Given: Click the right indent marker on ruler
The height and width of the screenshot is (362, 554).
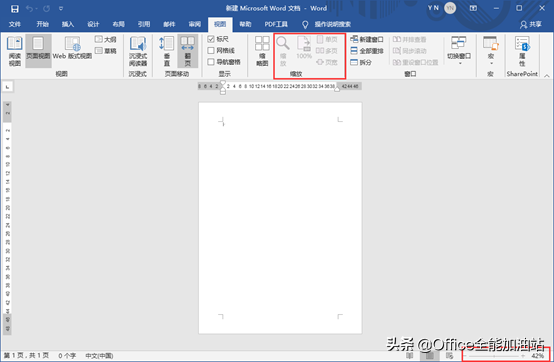Looking at the screenshot, I should point(337,89).
